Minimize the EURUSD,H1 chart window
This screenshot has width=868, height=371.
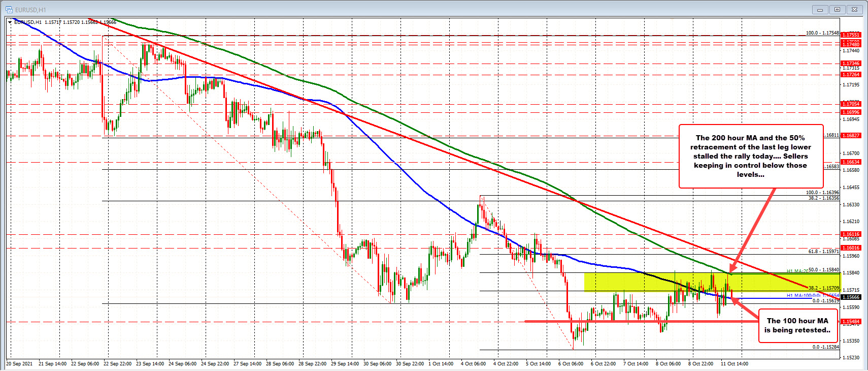[x=820, y=9]
